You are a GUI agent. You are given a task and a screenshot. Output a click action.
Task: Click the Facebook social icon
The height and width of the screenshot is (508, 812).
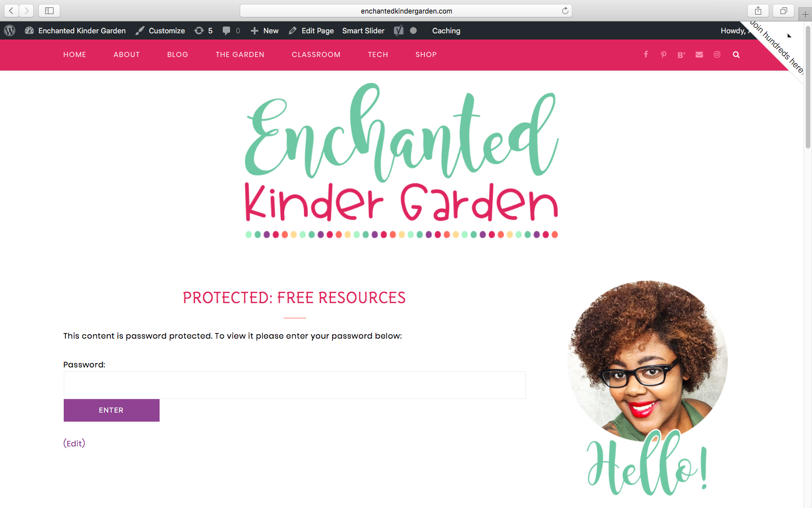[x=646, y=55]
